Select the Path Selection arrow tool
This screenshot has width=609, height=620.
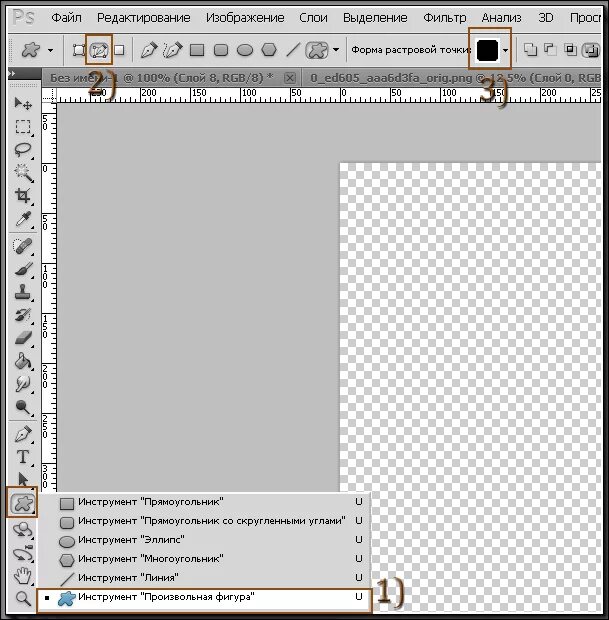coord(23,479)
